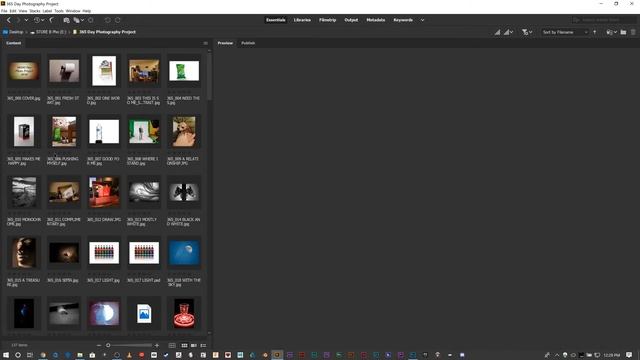
Task: Click Create new folder icon
Action: (x=623, y=32)
